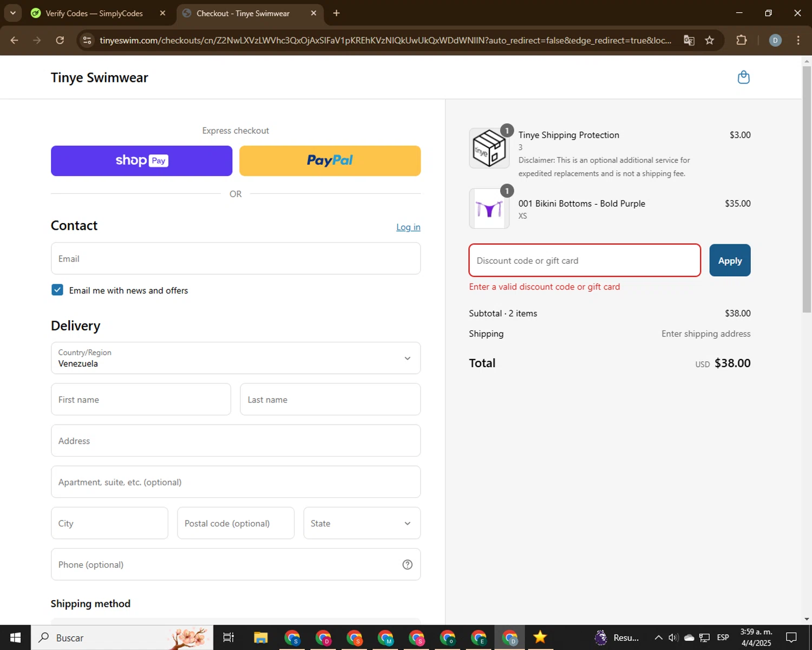Open the Country/Region dropdown showing Venezuela
This screenshot has width=812, height=650.
coord(235,358)
